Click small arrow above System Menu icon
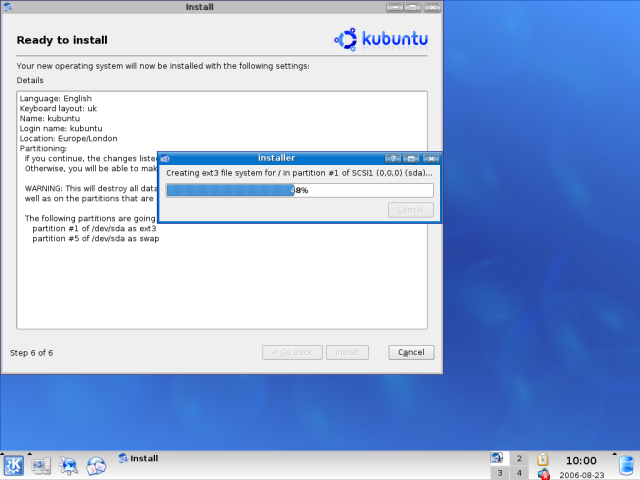The width and height of the screenshot is (640, 480). (x=29, y=453)
